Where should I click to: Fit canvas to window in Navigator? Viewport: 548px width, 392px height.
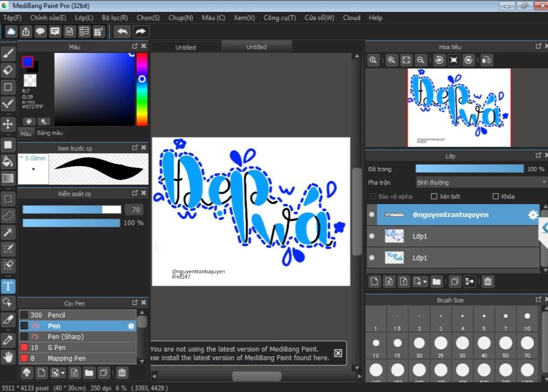point(406,60)
